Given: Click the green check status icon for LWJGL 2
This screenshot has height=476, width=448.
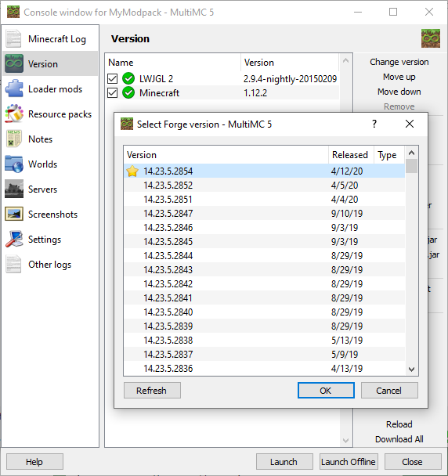Looking at the screenshot, I should 128,78.
